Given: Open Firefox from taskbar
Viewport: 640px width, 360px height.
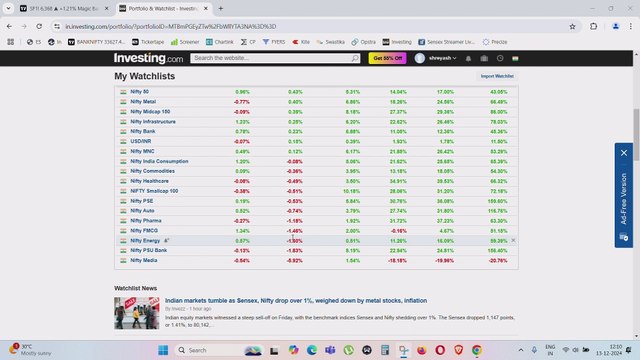Looking at the screenshot, I should (x=422, y=350).
